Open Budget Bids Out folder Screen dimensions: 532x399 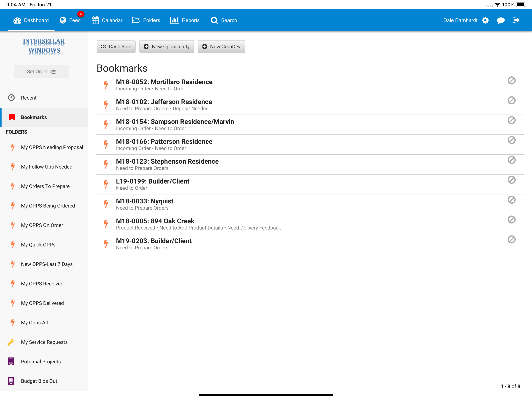pyautogui.click(x=44, y=381)
